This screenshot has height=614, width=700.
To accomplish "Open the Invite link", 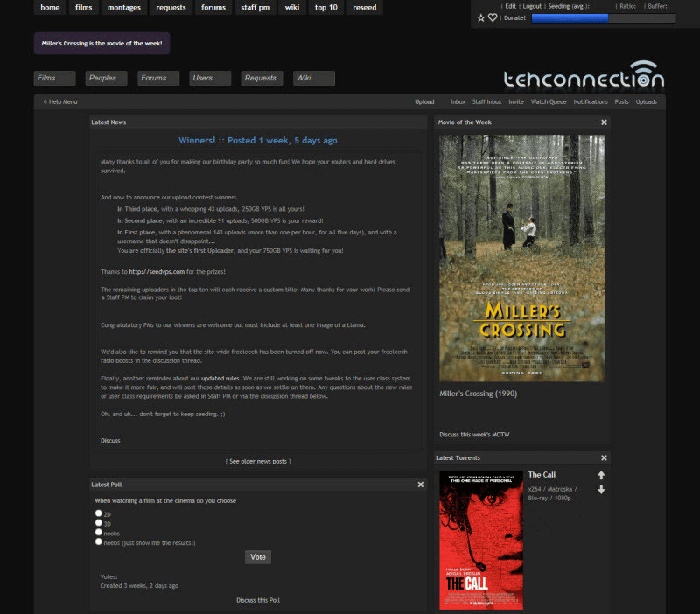I will click(x=516, y=101).
